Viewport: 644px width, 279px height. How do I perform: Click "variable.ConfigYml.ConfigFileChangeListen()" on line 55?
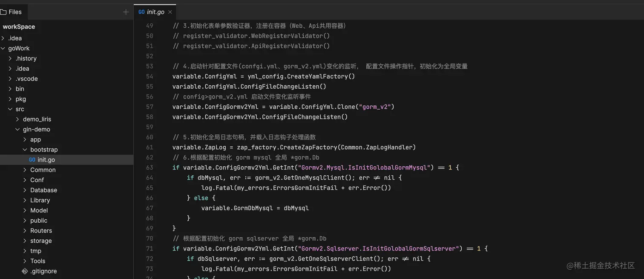tap(249, 87)
